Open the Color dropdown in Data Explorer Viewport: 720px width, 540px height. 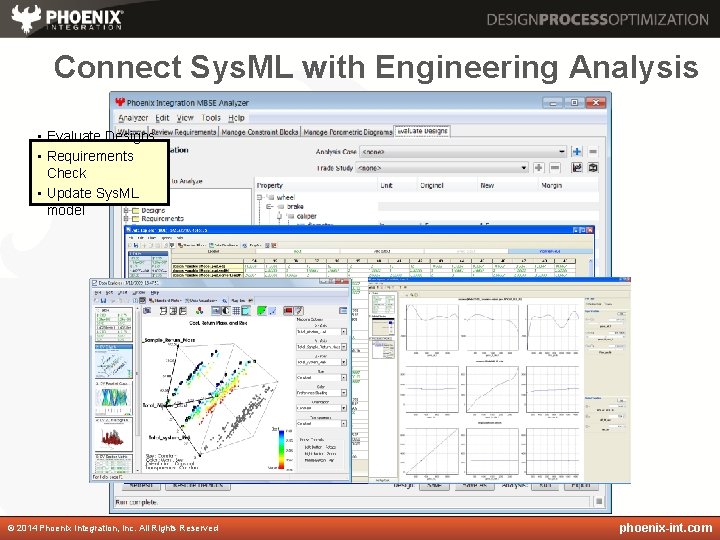(321, 393)
